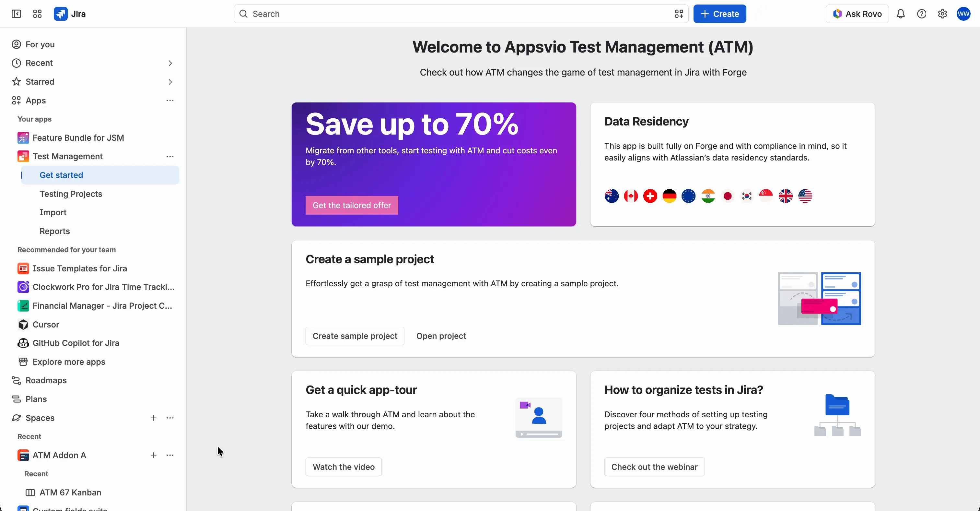This screenshot has height=511, width=980.
Task: Select Get started in Test Management
Action: [x=100, y=175]
